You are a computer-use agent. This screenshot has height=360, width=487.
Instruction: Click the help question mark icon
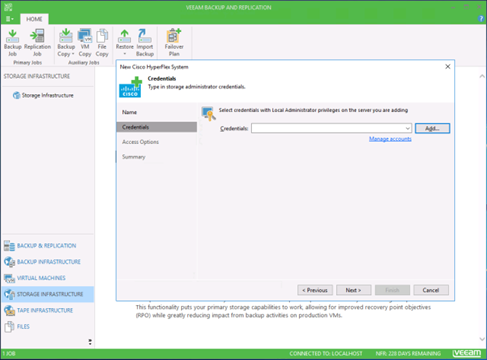(481, 19)
